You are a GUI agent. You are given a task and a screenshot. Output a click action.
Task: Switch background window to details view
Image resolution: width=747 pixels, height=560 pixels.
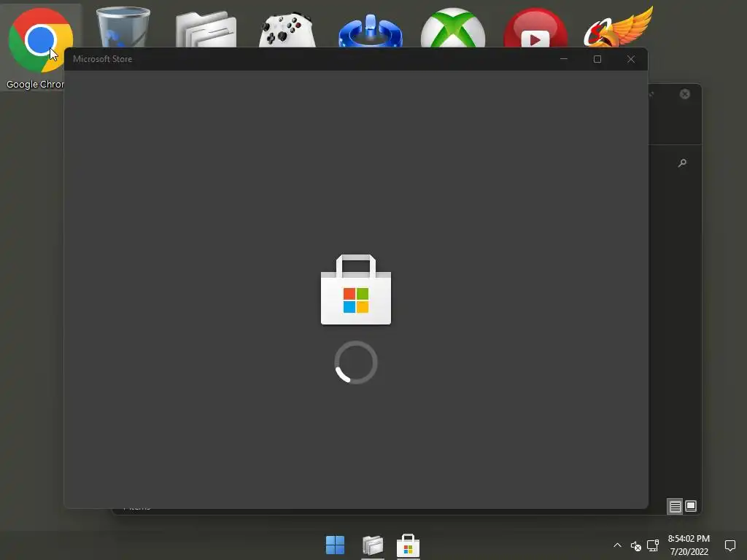(x=675, y=506)
